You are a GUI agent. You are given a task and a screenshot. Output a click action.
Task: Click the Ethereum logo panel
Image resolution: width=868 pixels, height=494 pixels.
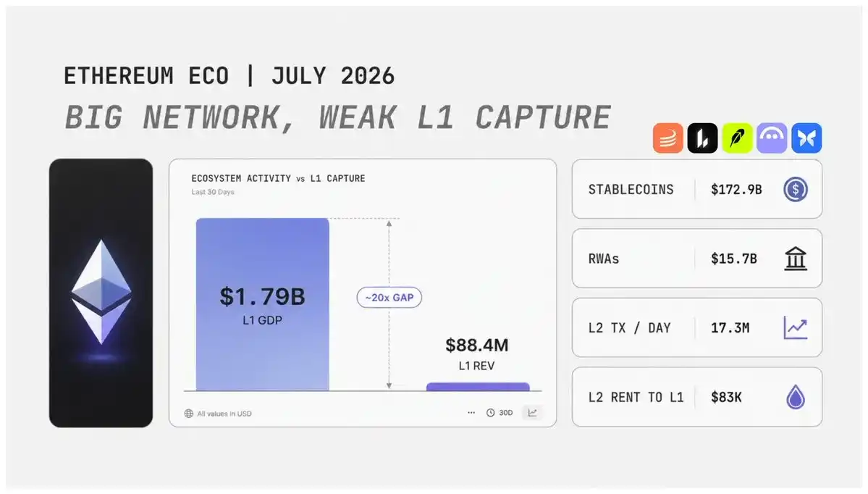(x=101, y=293)
